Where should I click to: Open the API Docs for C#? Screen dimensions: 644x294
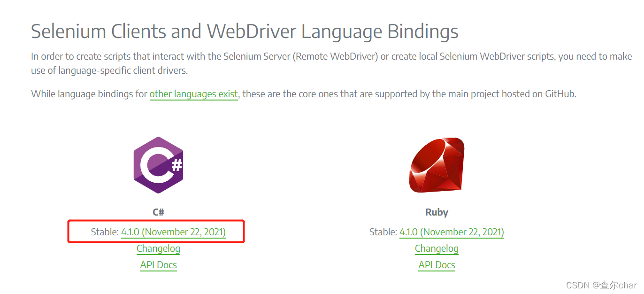click(158, 265)
